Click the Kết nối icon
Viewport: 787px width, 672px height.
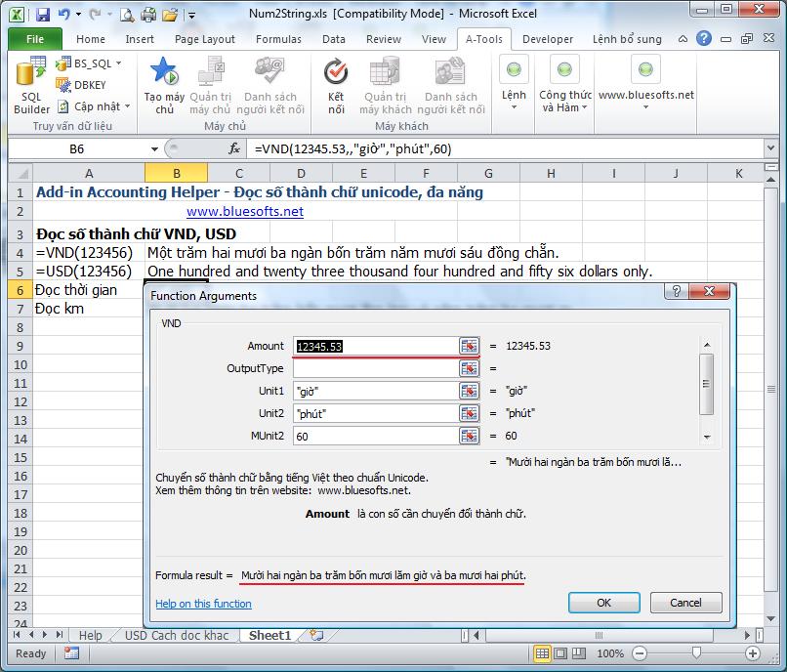coord(336,72)
